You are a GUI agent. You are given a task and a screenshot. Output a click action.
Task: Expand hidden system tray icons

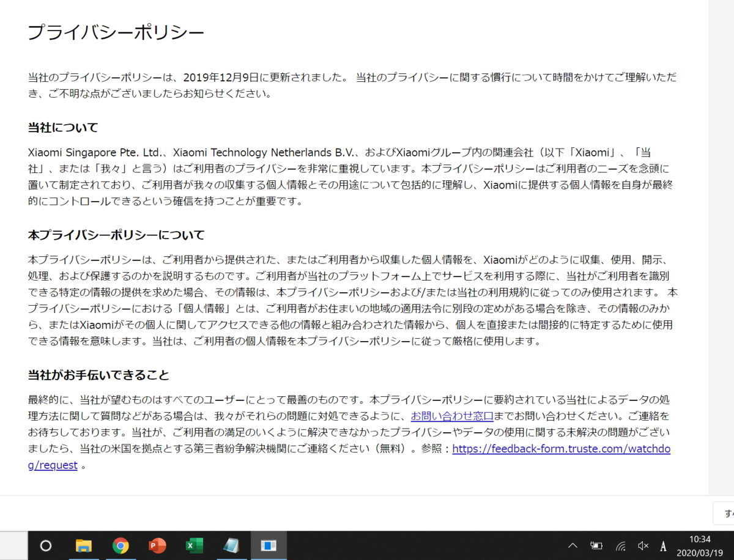[573, 545]
